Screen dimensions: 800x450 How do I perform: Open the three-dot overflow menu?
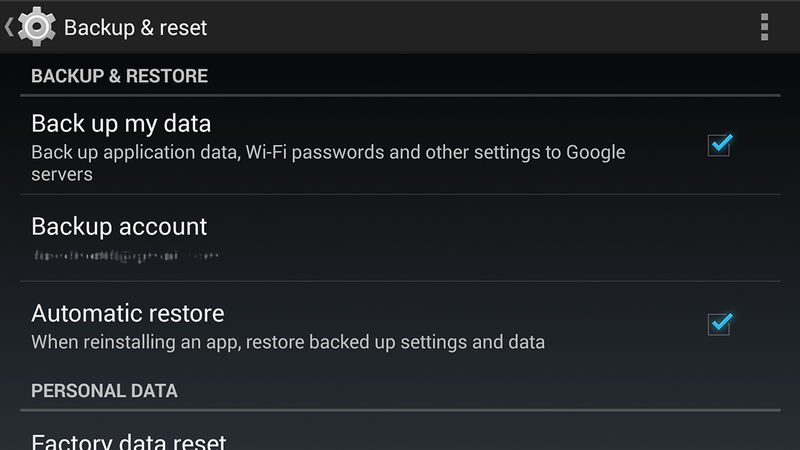(x=764, y=27)
